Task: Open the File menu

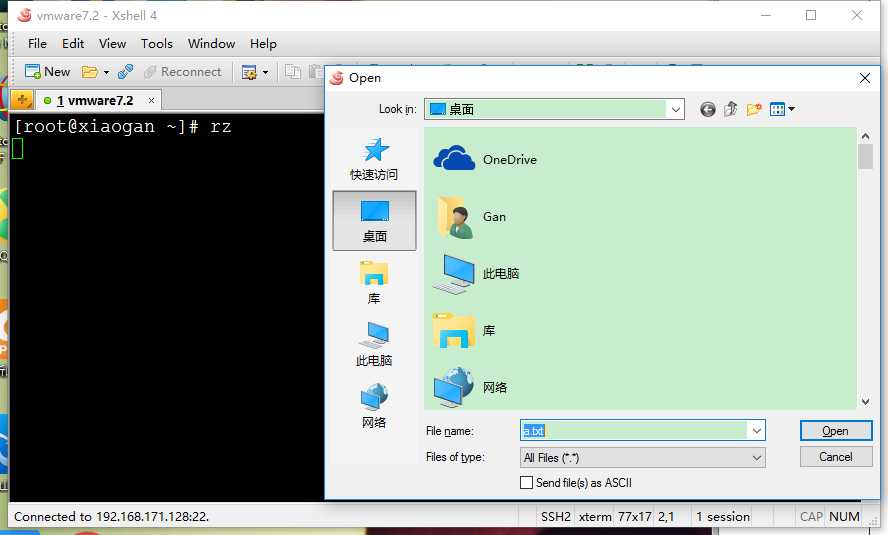Action: click(x=37, y=44)
